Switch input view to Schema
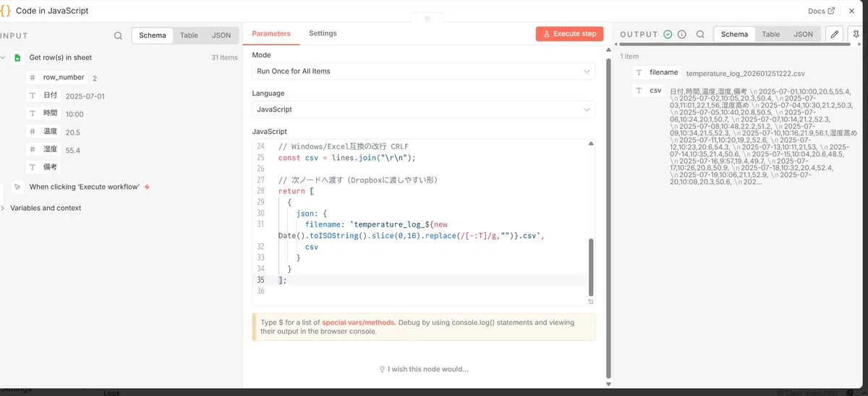 (x=152, y=35)
